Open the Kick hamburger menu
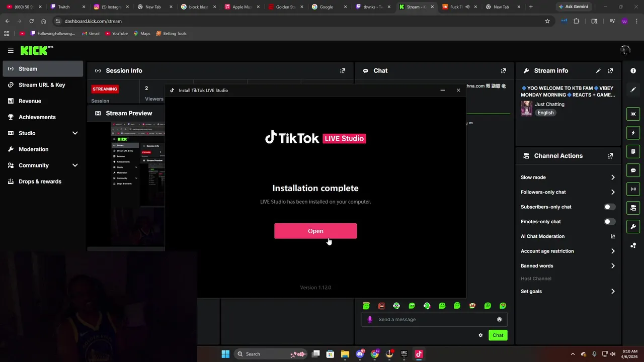Screen dimensions: 644x362 11,50
